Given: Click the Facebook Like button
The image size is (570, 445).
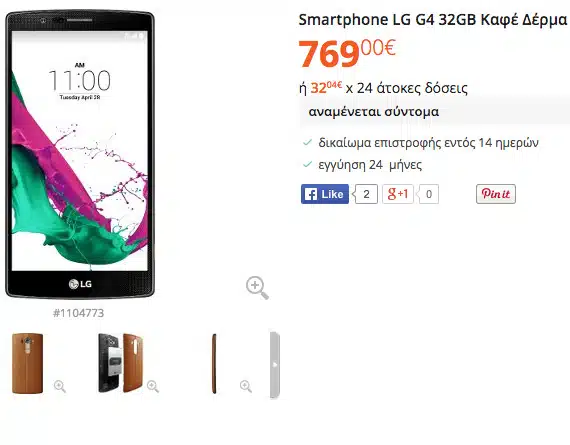Looking at the screenshot, I should click(325, 194).
